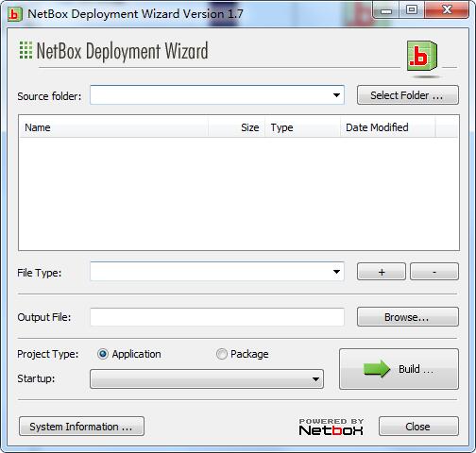Sort the file list by Date Modified
Viewport: 476px width, 453px height.
pos(388,127)
